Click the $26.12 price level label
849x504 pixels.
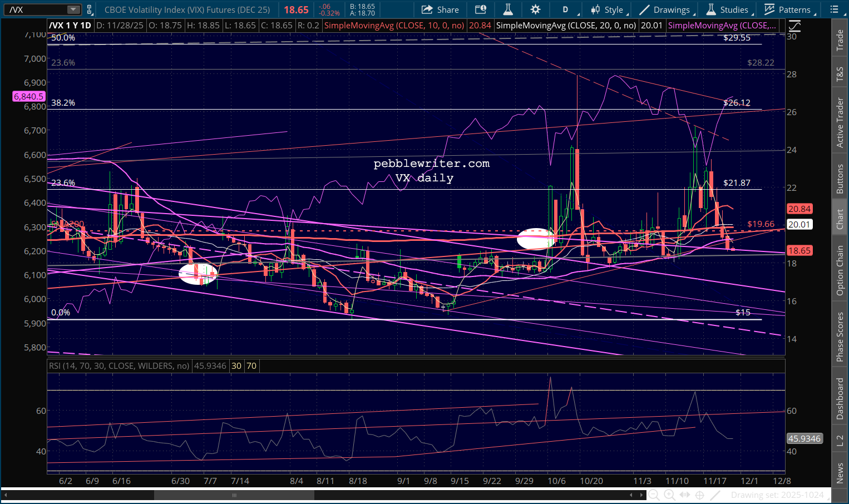737,103
